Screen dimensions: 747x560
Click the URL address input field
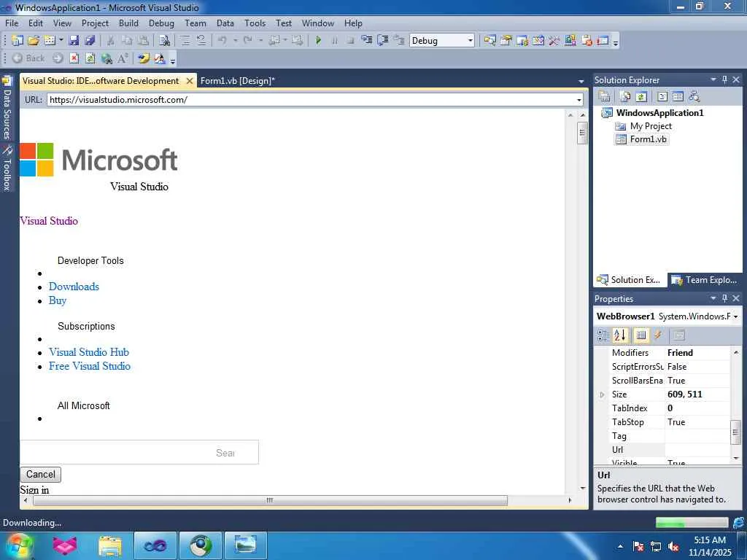click(311, 99)
